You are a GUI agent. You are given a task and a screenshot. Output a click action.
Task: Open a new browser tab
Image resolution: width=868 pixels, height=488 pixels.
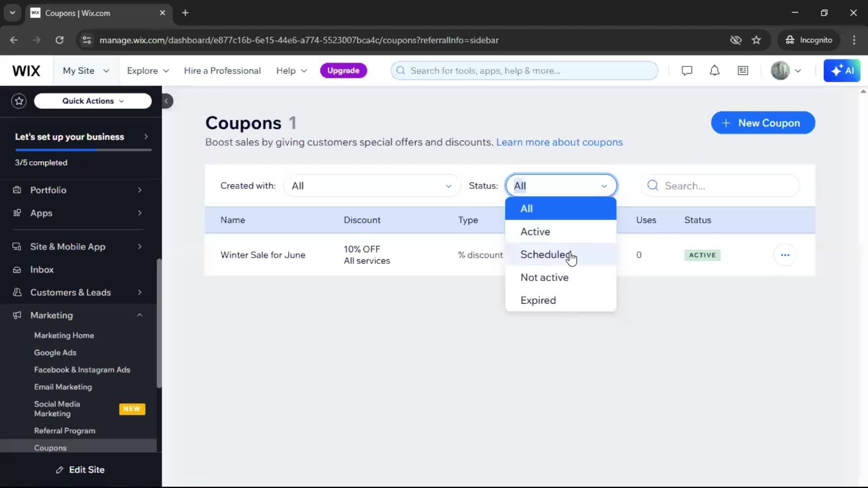[x=185, y=13]
